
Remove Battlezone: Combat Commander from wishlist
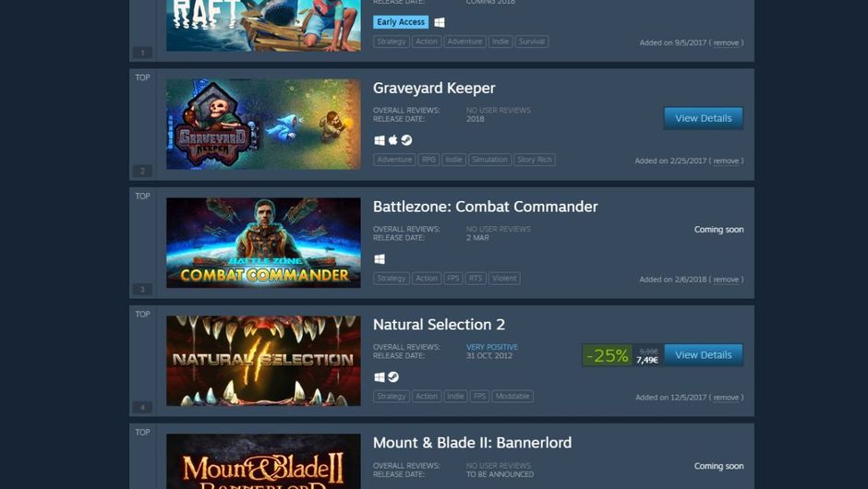tap(726, 280)
